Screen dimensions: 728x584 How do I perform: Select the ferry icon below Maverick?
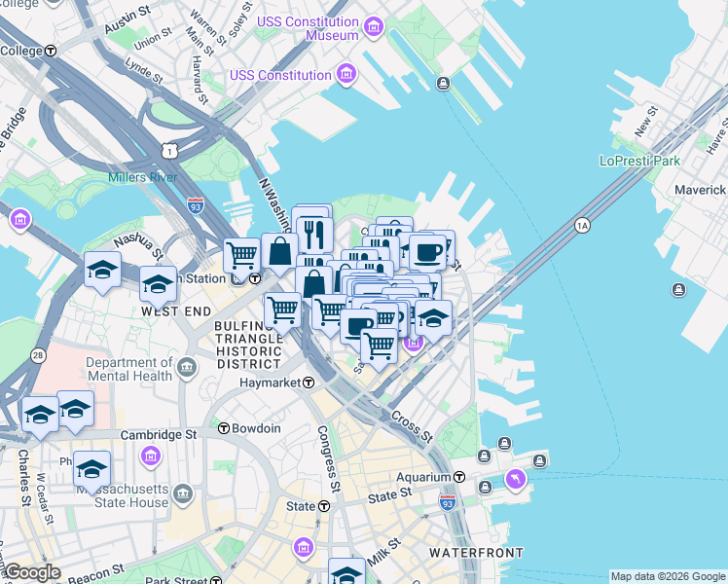click(x=678, y=290)
